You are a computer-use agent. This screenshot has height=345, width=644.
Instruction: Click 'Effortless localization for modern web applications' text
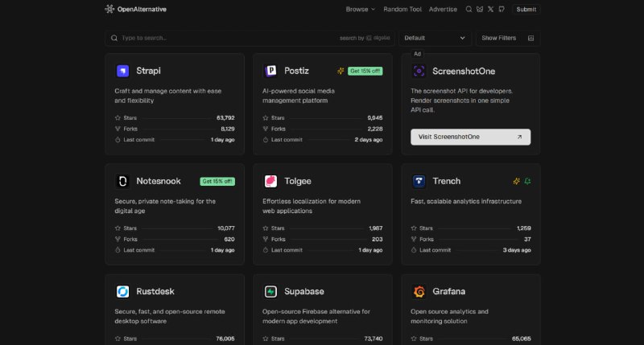312,206
